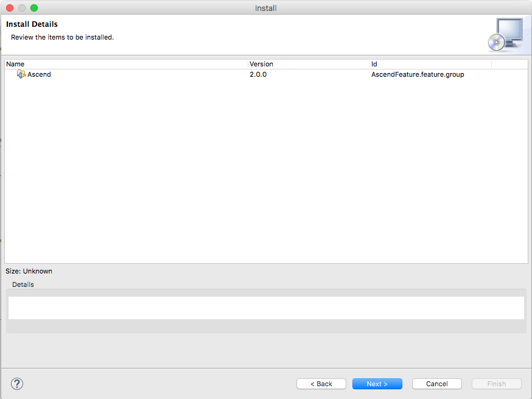Click the Size: Unknown label

coord(29,271)
